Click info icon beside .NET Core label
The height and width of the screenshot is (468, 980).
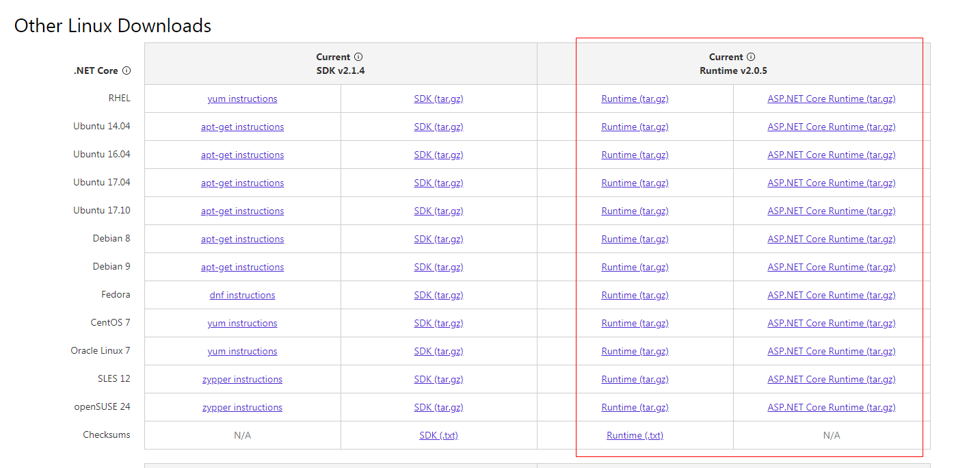coord(127,70)
